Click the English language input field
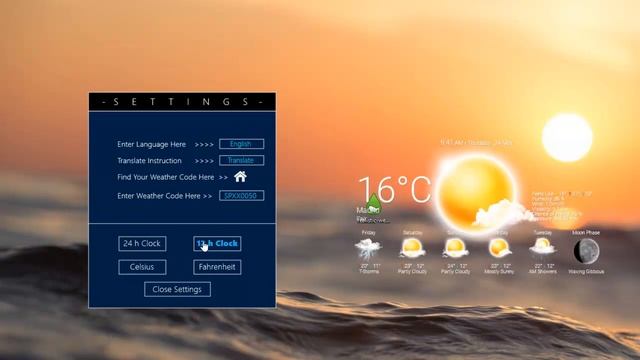 click(x=242, y=144)
